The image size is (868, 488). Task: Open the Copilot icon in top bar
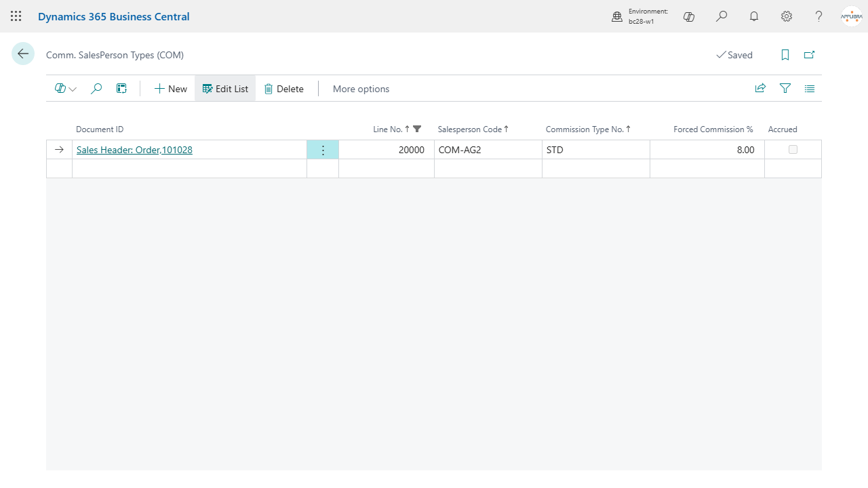coord(689,16)
